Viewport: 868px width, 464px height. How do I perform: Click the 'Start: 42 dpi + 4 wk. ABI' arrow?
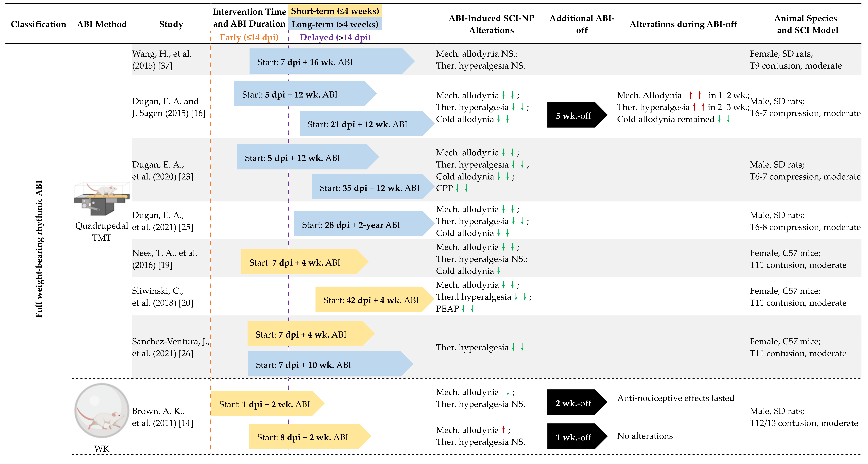[372, 300]
